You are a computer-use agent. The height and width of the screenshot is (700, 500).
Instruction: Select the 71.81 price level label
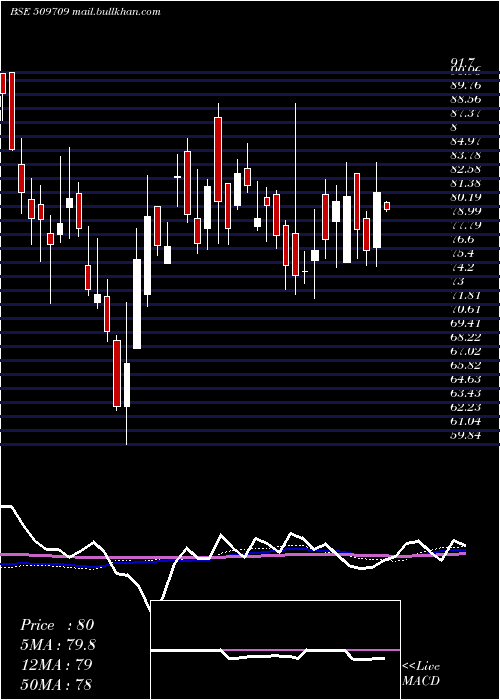[466, 295]
